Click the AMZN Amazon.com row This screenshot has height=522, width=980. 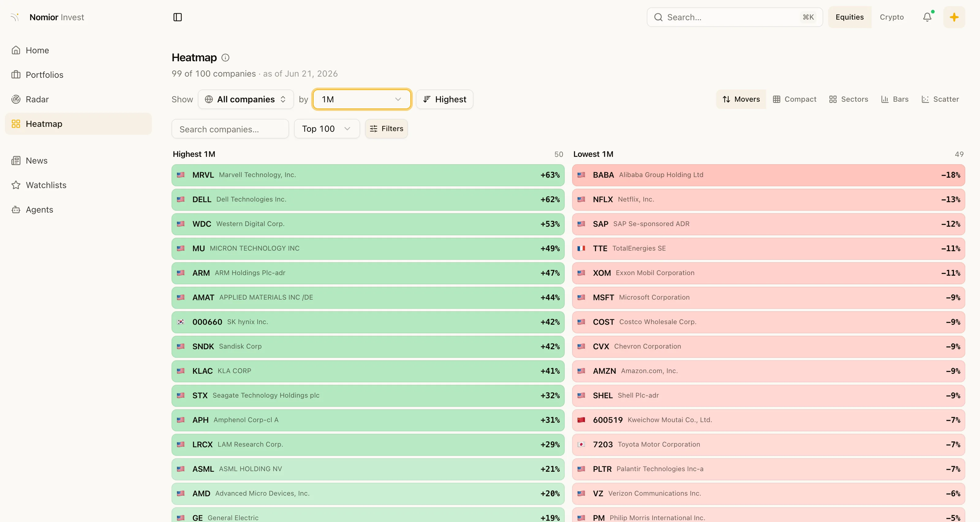coord(768,371)
